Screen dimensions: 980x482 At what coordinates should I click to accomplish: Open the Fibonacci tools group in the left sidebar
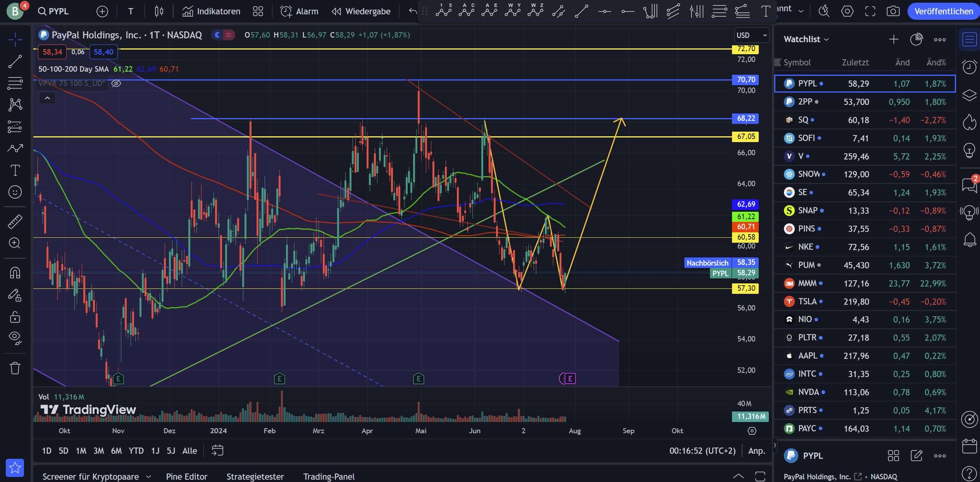pos(15,83)
